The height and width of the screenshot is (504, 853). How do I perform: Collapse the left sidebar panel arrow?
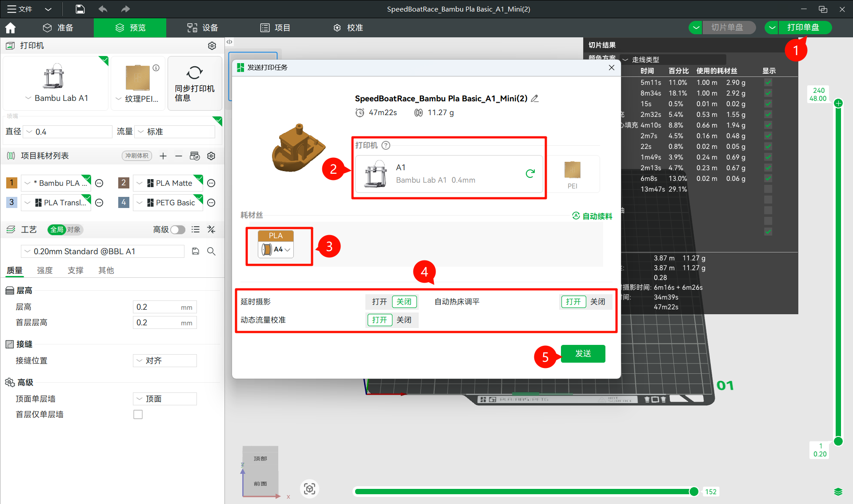[229, 42]
